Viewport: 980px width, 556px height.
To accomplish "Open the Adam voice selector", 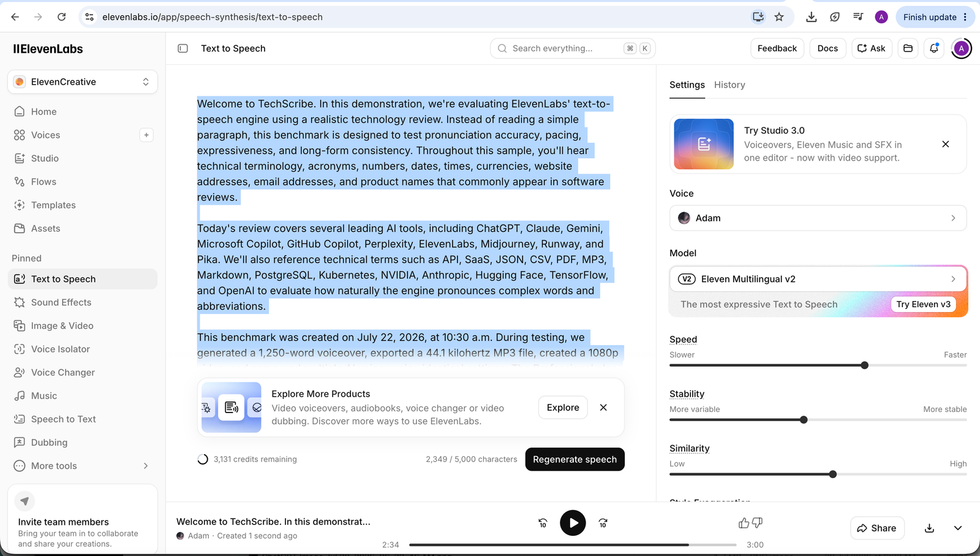I will coord(818,218).
